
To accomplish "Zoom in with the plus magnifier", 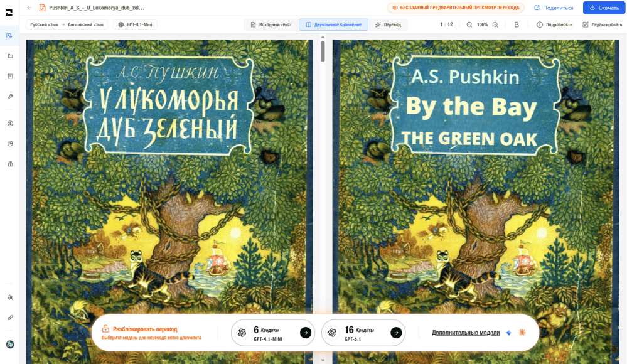I will click(495, 25).
